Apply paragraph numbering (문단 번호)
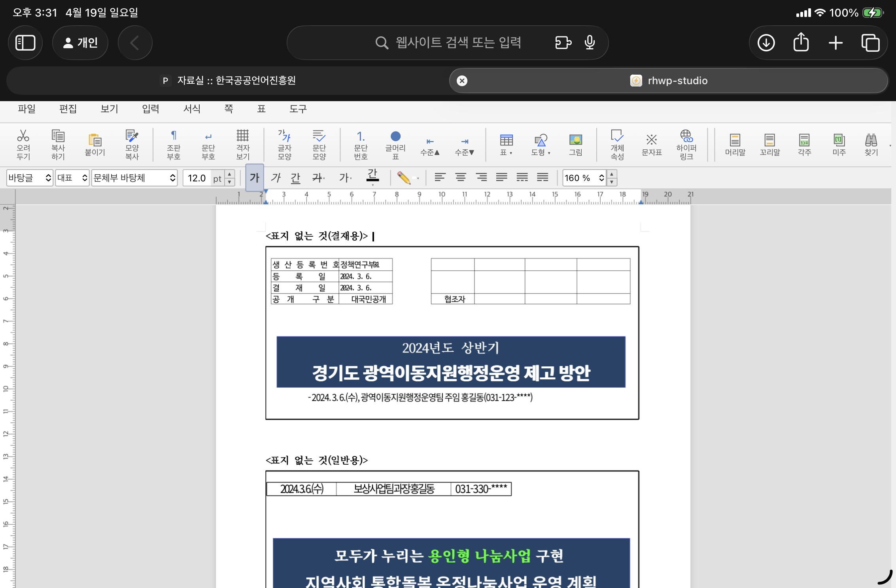The height and width of the screenshot is (588, 896). pos(361,145)
